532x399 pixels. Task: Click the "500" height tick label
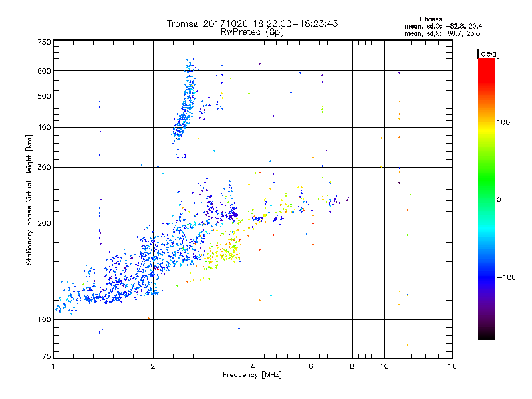click(x=44, y=96)
